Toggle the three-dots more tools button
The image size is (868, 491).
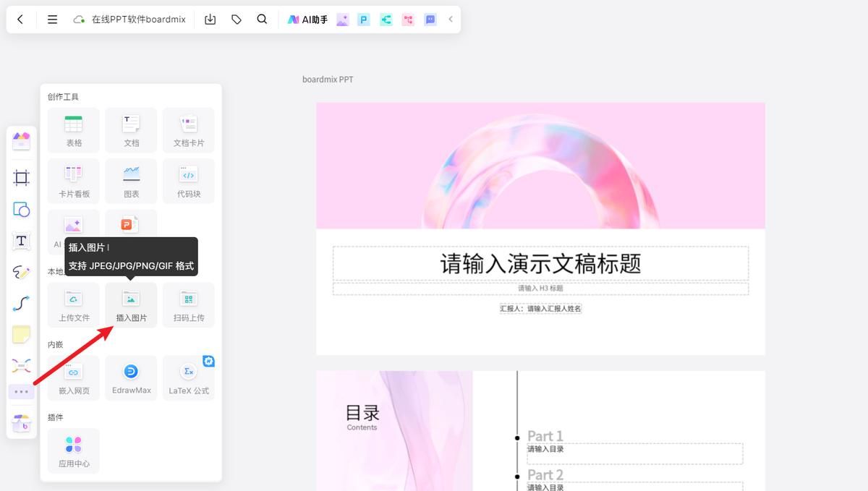click(x=21, y=392)
